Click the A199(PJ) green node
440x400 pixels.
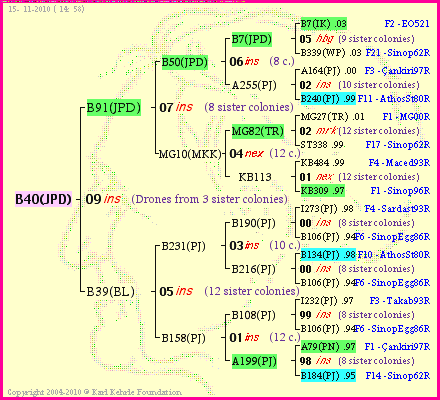[x=254, y=361]
